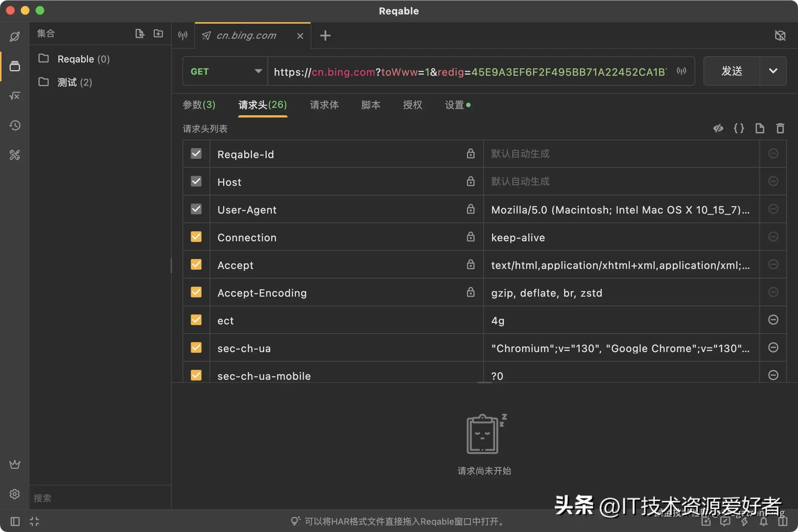Click the cube-off icon at top right
Image resolution: width=798 pixels, height=532 pixels.
[x=780, y=35]
